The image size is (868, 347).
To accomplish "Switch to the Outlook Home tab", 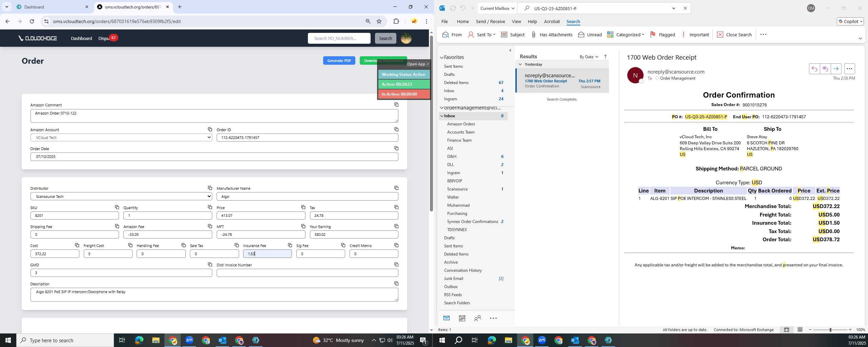I will 462,21.
